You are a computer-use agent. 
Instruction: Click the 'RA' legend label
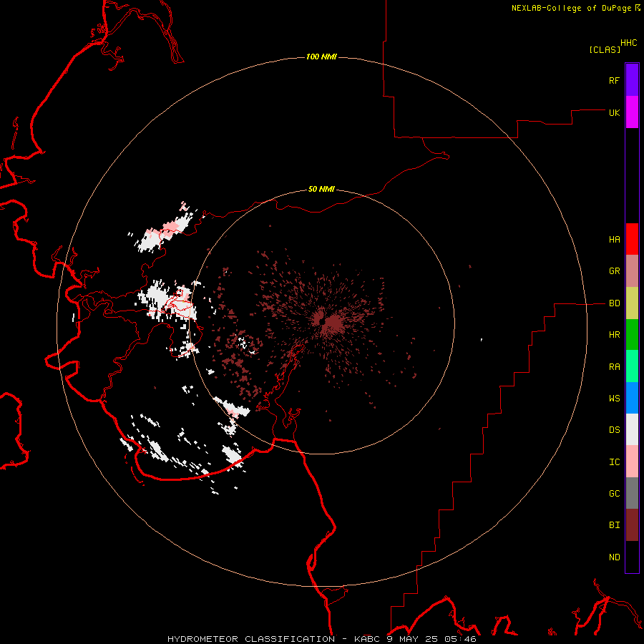tap(614, 367)
